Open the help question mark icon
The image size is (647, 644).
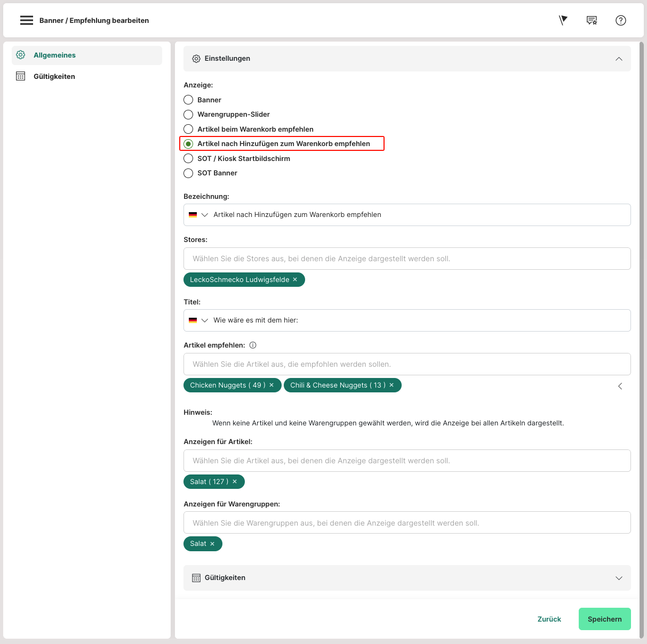coord(620,20)
